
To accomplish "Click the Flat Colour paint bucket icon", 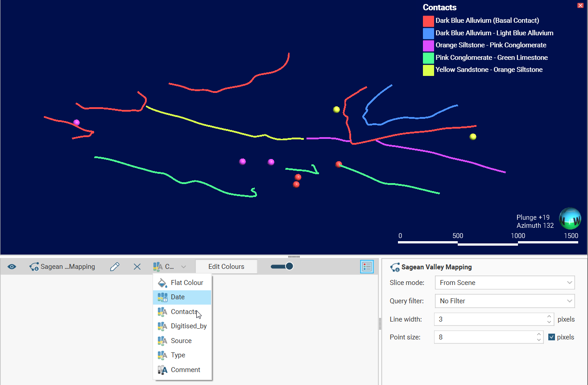I will point(162,283).
